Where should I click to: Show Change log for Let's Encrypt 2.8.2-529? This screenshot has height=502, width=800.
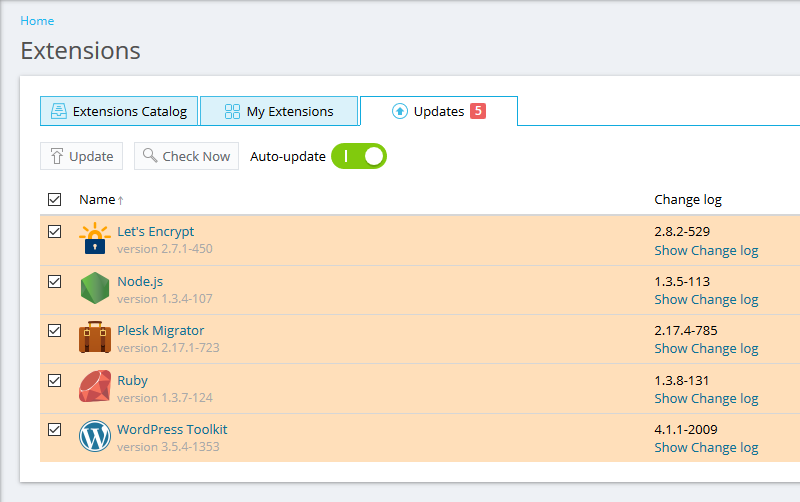pos(706,250)
